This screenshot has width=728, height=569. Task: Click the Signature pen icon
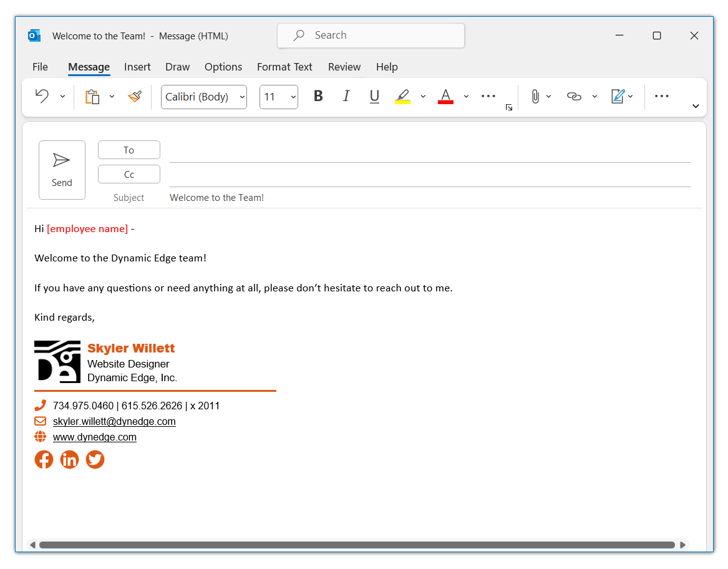tap(618, 96)
